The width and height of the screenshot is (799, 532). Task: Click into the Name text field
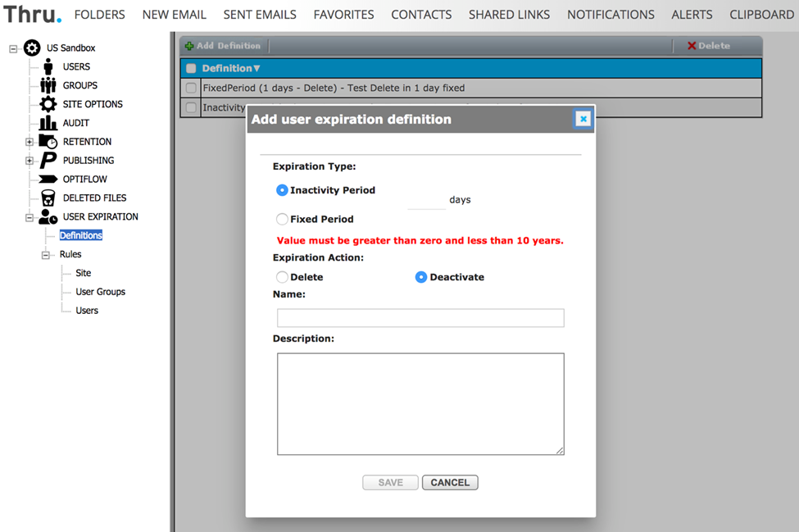point(420,318)
